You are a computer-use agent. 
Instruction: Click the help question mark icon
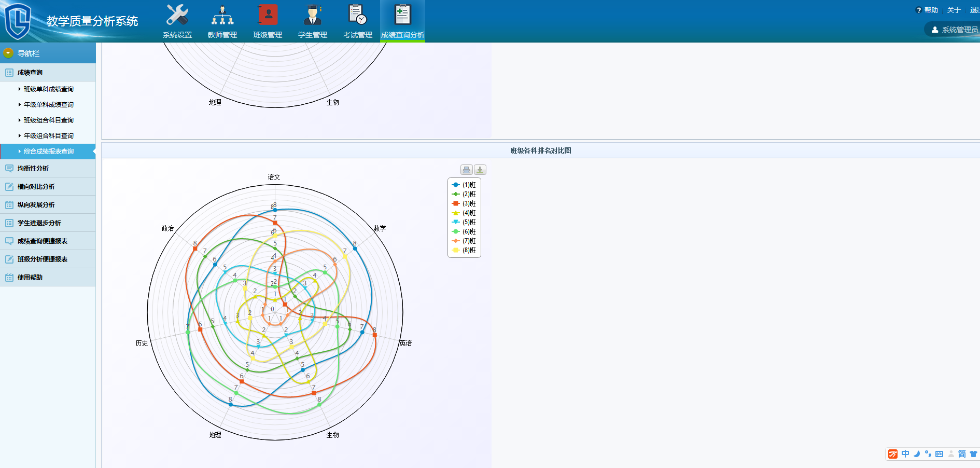pos(919,10)
